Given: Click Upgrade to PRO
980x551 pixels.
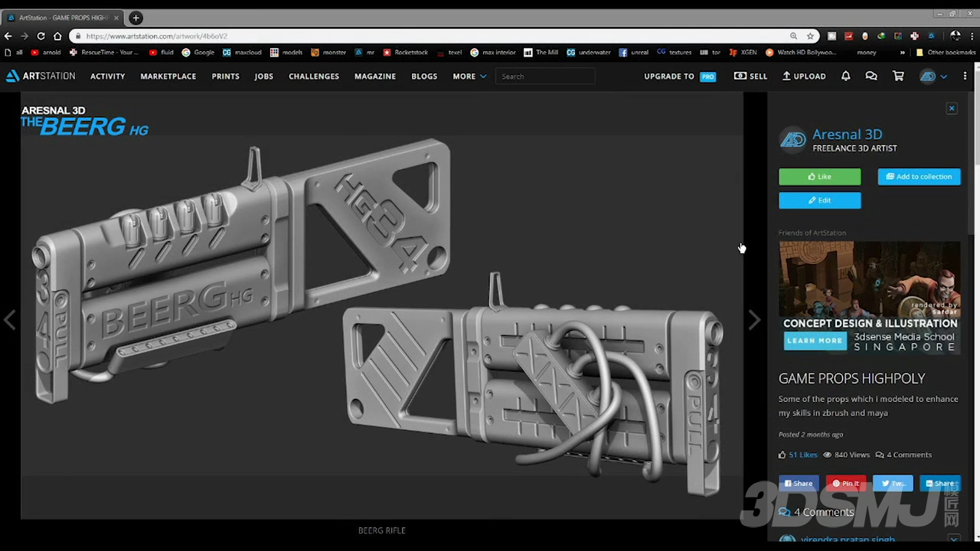Looking at the screenshot, I should 680,77.
